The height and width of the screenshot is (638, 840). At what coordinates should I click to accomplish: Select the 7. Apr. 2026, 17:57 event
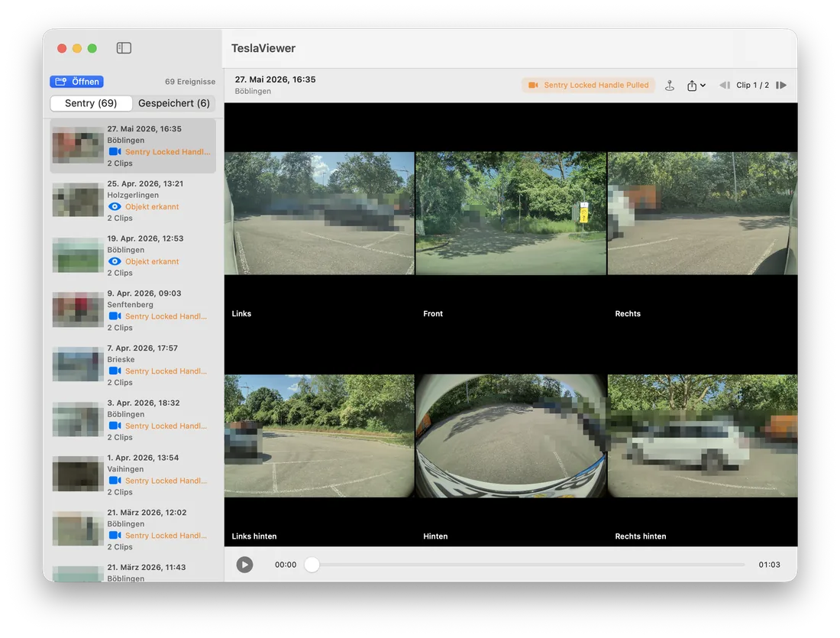click(133, 364)
